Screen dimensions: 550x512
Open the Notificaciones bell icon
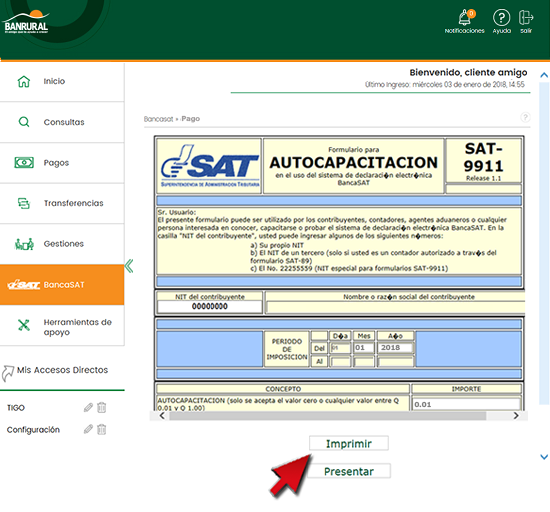coord(465,18)
